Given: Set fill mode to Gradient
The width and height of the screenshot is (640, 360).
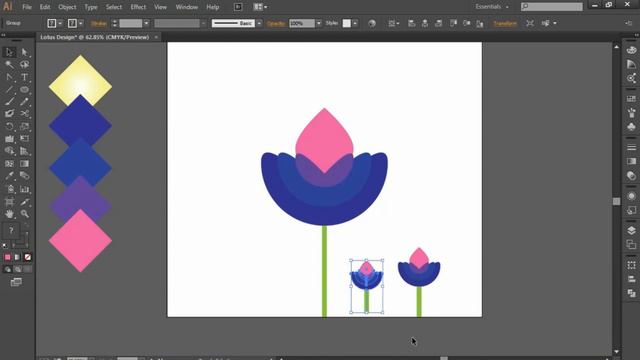Looking at the screenshot, I should (18, 257).
